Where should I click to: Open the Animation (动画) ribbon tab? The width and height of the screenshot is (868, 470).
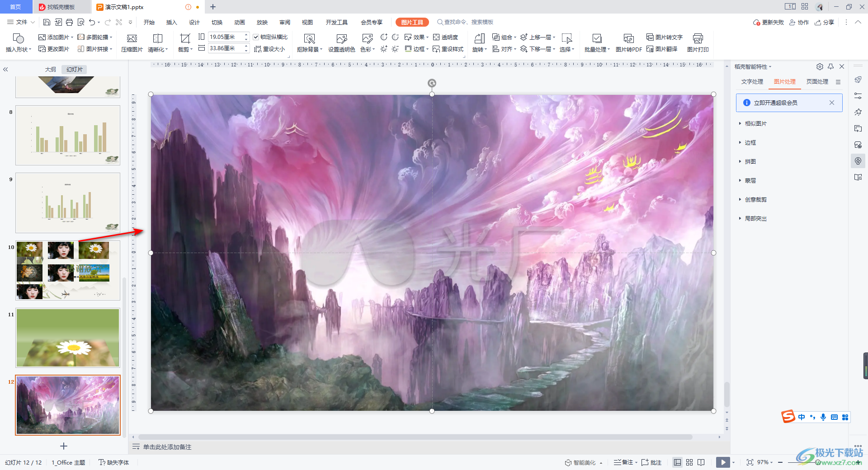(240, 22)
